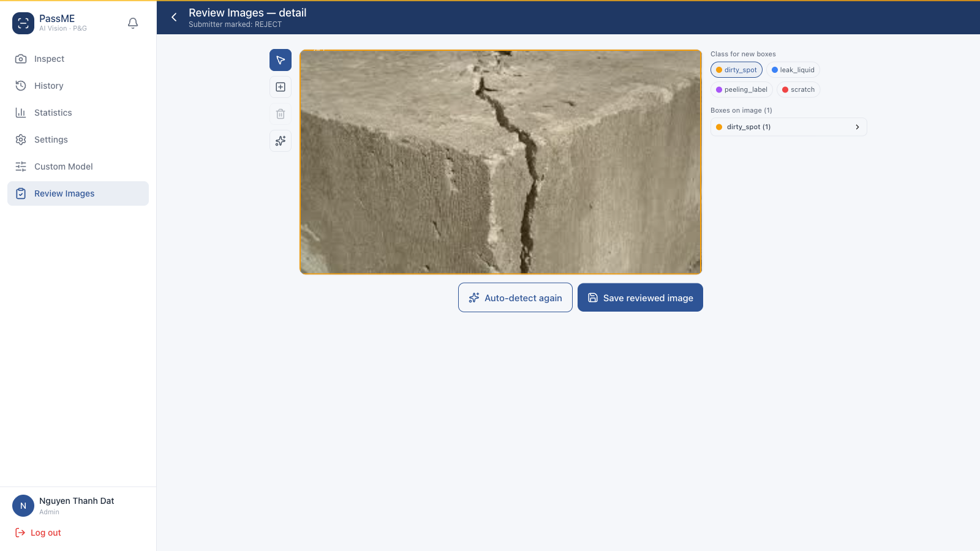Go back using the header arrow
The height and width of the screenshot is (551, 980).
tap(174, 17)
